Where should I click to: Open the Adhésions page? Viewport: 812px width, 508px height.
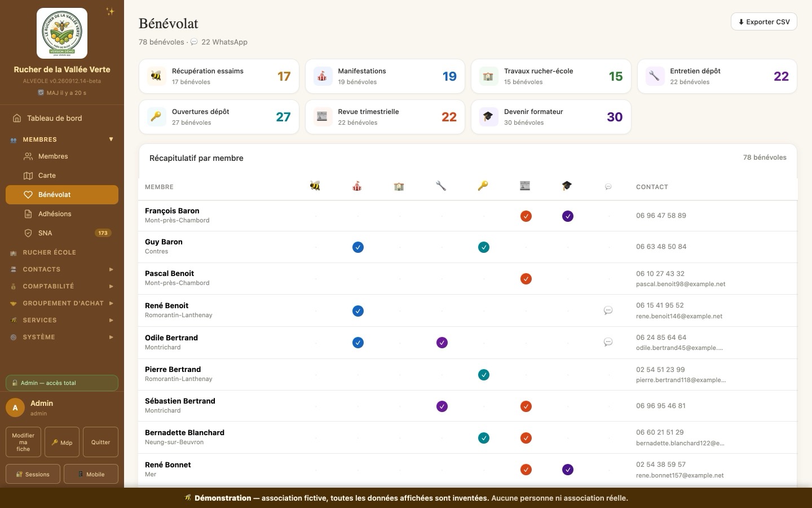tap(62, 214)
